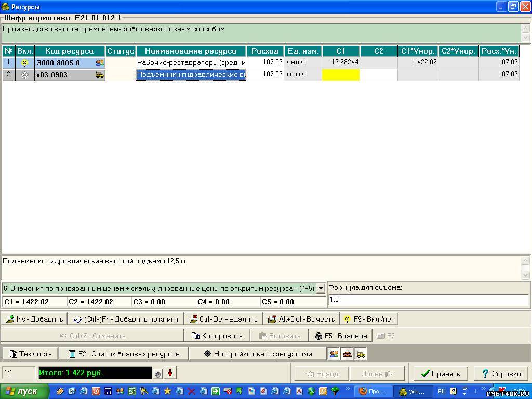This screenshot has width=532, height=399.
Task: Click Итого: 1 422 руб. display
Action: pyautogui.click(x=95, y=373)
